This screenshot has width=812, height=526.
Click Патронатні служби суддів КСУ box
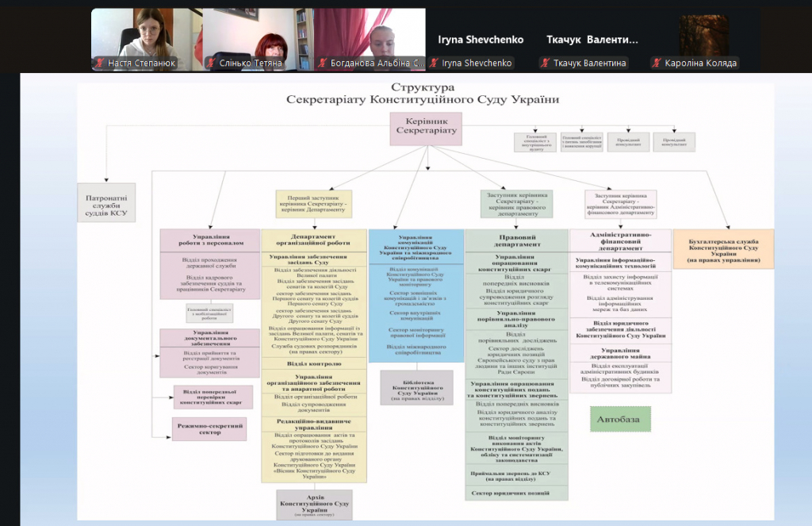(x=106, y=202)
